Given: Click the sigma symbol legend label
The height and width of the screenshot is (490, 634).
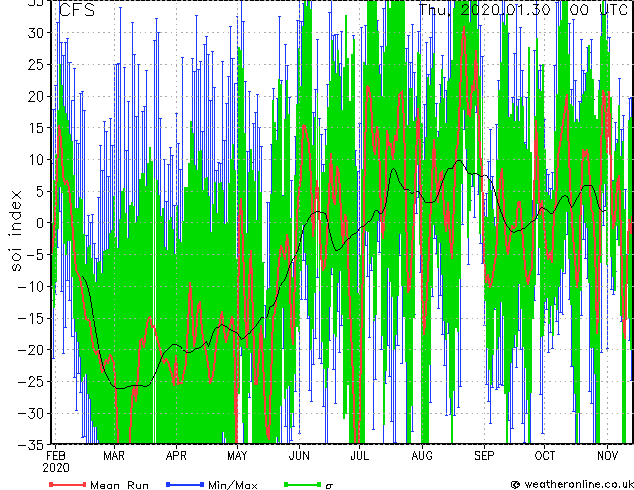Looking at the screenshot, I should click(x=329, y=486).
